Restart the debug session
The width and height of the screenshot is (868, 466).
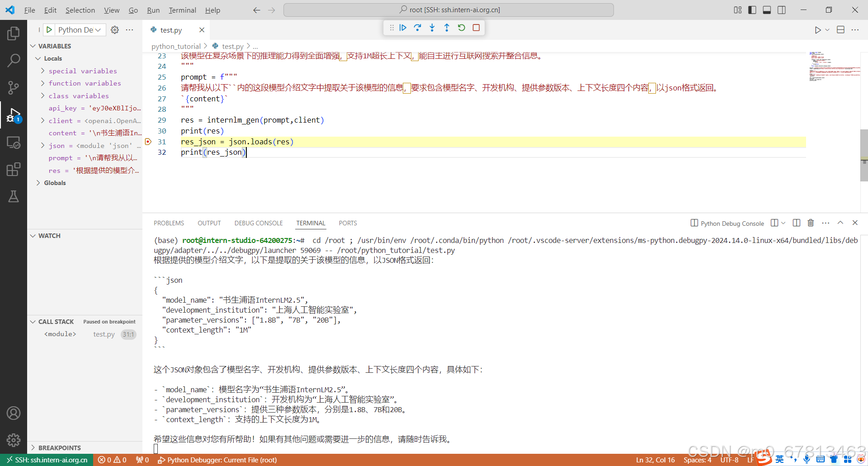[461, 28]
